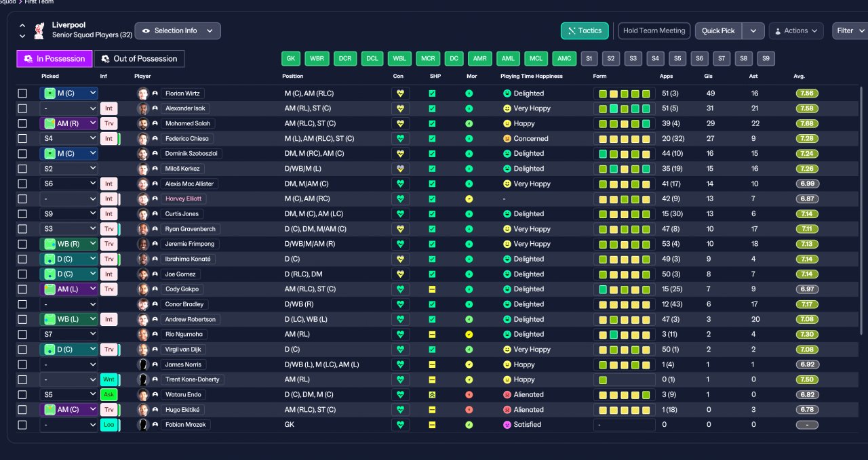Image resolution: width=868 pixels, height=460 pixels.
Task: Open Florian Wirtz picked position dropdown
Action: coord(68,93)
